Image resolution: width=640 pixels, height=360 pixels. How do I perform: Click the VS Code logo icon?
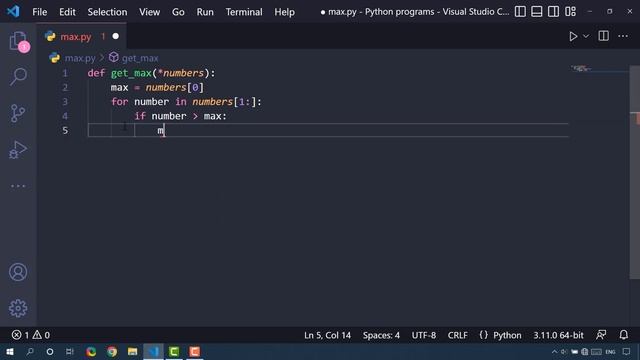pyautogui.click(x=13, y=11)
